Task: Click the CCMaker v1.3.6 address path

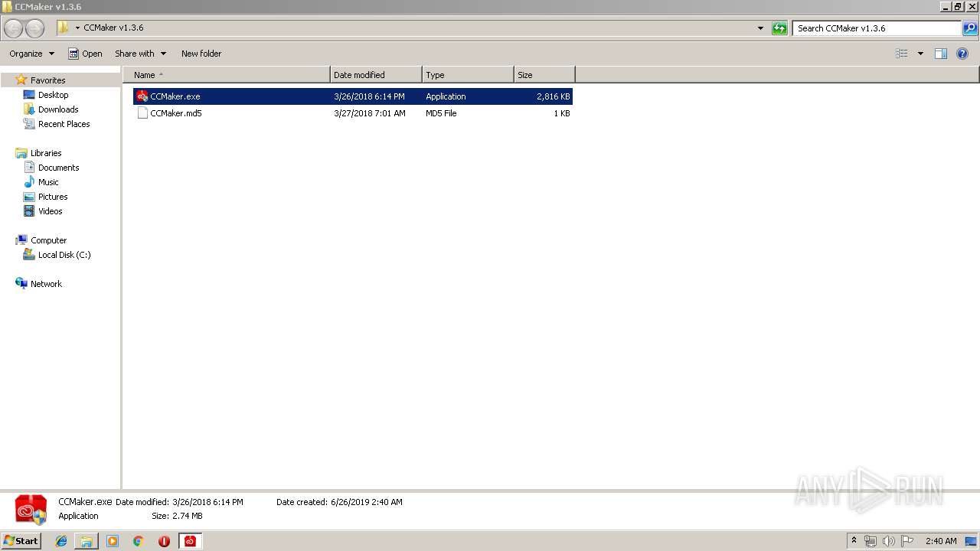Action: point(113,28)
